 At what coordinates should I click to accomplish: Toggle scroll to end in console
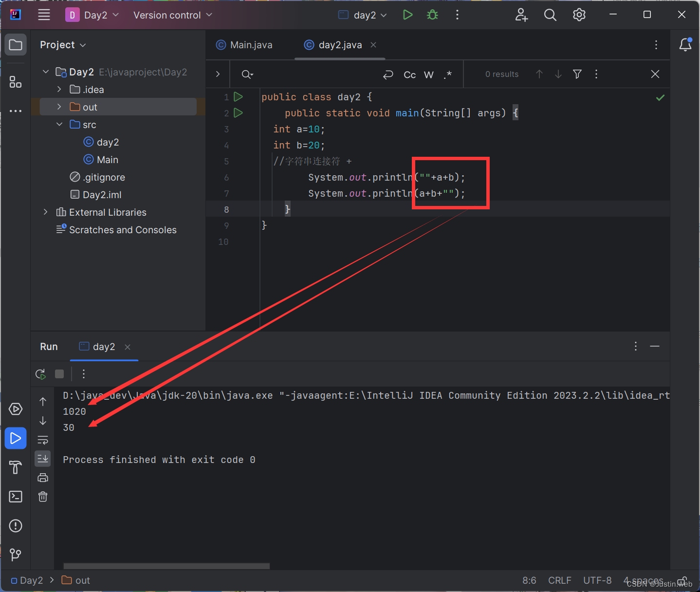click(43, 459)
